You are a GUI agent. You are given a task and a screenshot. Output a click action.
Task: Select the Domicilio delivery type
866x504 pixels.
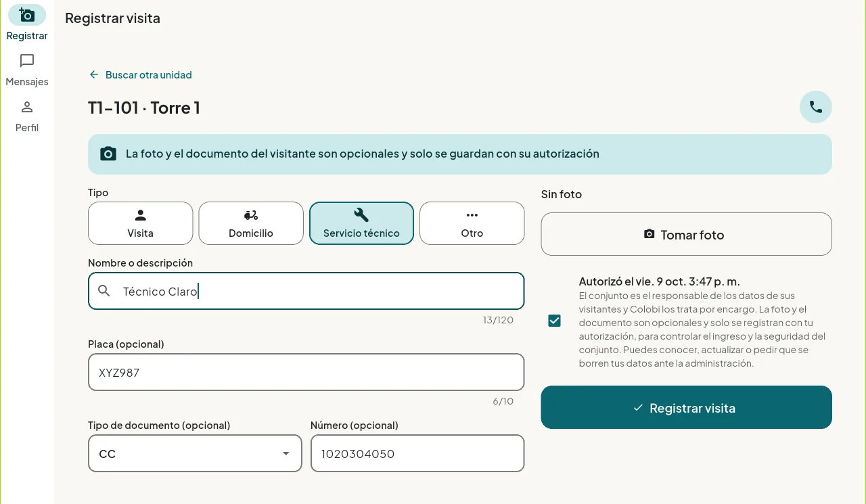[251, 223]
